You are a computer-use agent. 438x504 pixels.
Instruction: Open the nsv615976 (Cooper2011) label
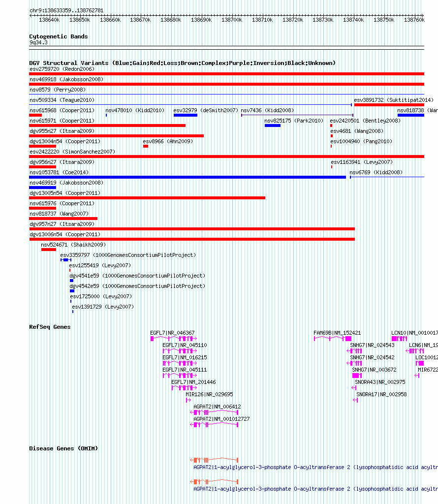pos(62,203)
